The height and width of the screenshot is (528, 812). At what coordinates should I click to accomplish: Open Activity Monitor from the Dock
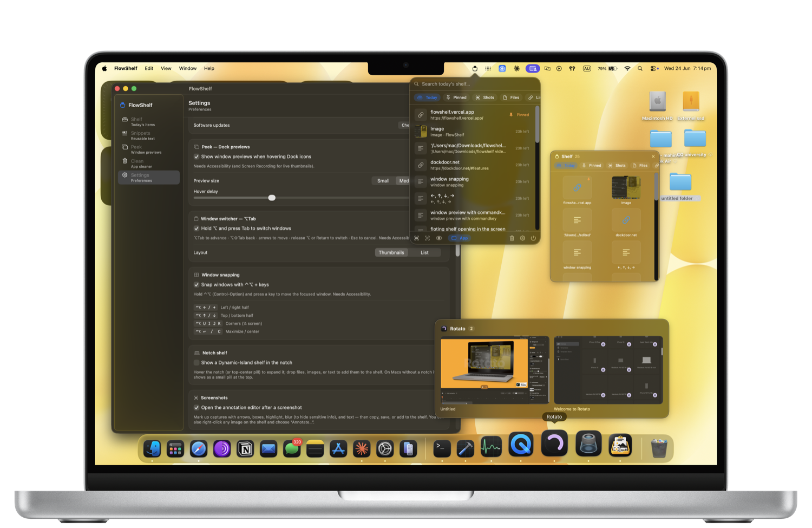click(491, 447)
